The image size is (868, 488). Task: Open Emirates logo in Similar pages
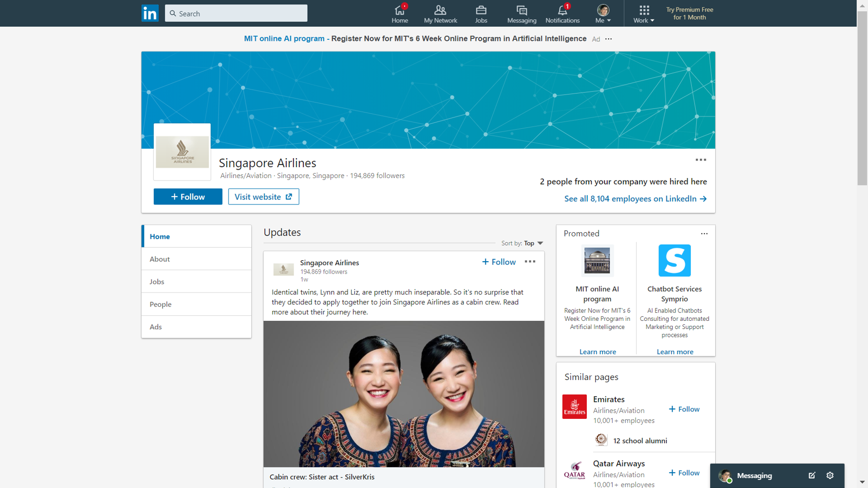(x=574, y=407)
